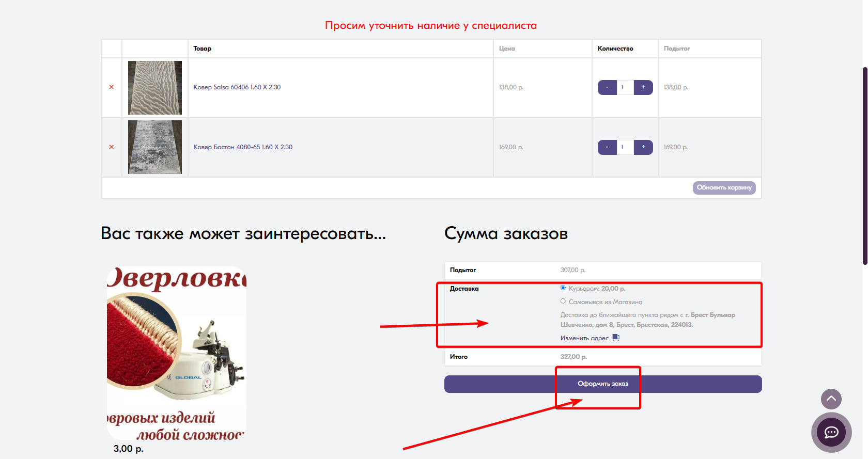Click the truck icon next to Изменить адрес
Viewport: 868px width, 459px height.
point(616,338)
